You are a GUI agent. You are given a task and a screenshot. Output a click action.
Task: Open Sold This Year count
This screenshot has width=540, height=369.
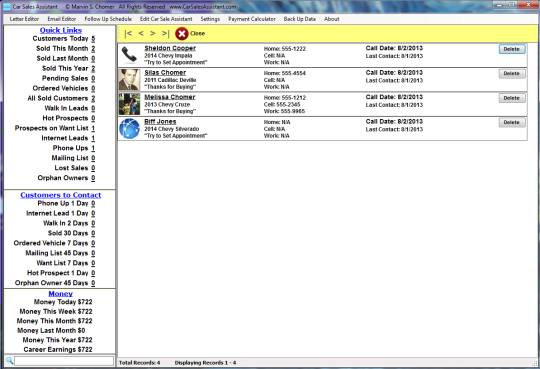(x=93, y=69)
